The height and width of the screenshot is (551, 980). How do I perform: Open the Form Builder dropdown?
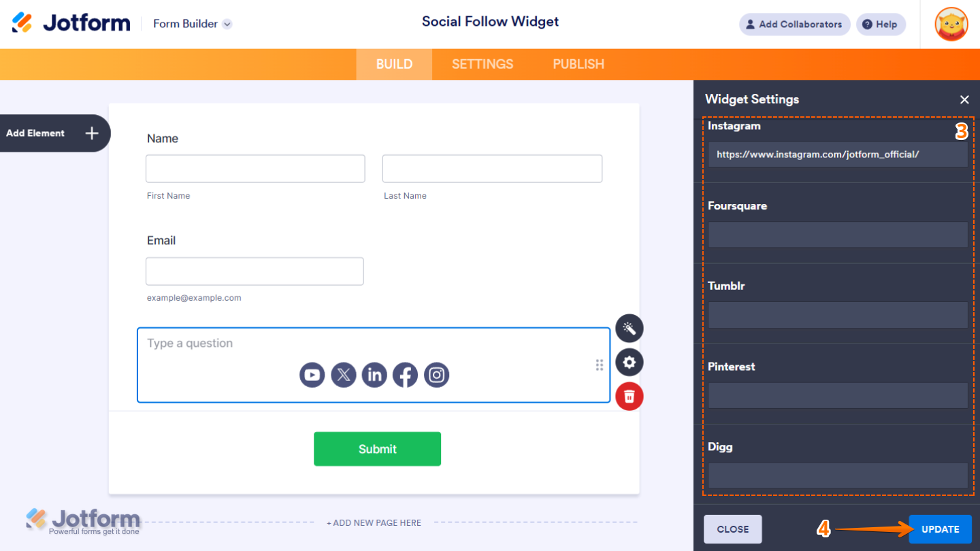tap(193, 23)
